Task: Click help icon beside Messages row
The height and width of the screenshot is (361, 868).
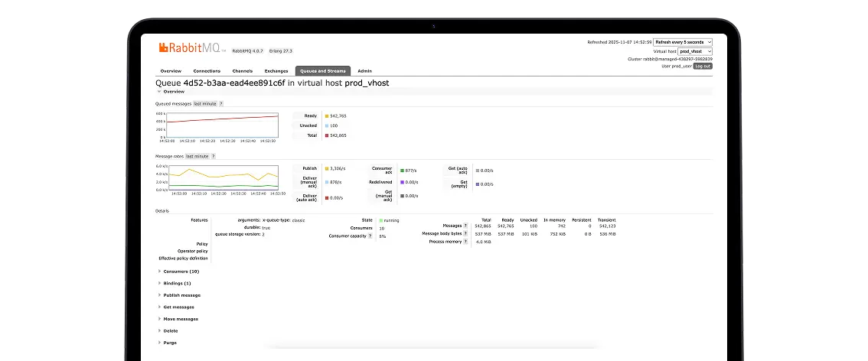Action: tap(465, 226)
